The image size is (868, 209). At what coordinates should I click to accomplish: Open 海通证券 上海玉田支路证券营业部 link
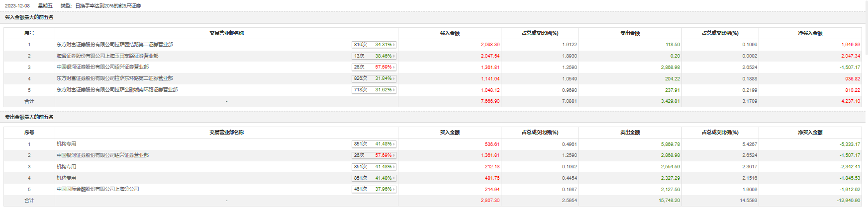107,56
